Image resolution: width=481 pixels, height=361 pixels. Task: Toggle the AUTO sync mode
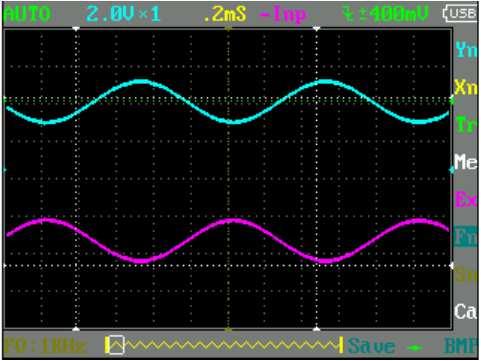pyautogui.click(x=27, y=15)
